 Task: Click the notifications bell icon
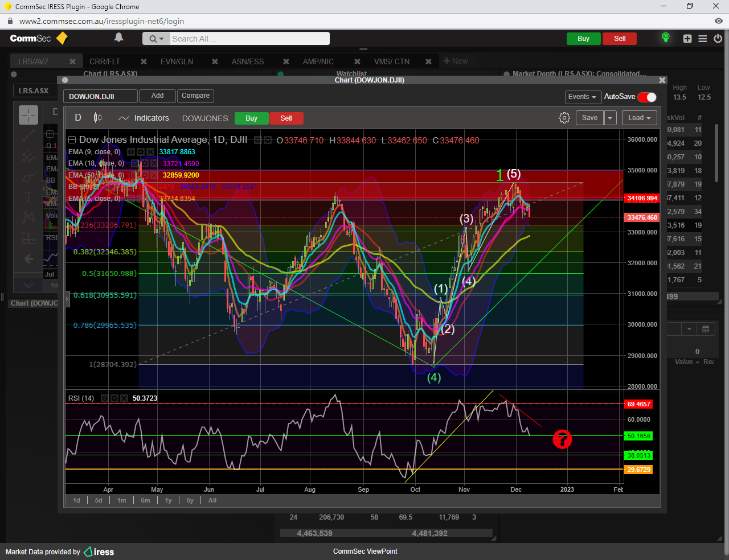118,38
